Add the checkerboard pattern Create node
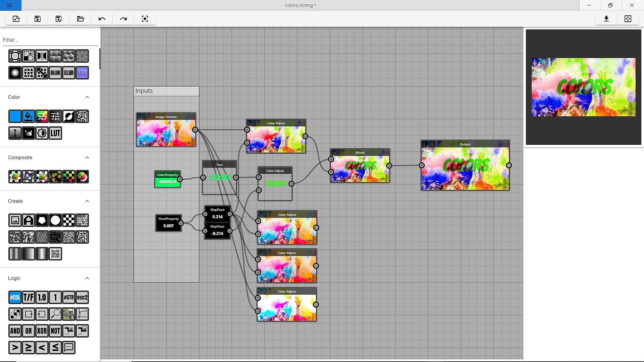644x362 pixels. click(69, 220)
